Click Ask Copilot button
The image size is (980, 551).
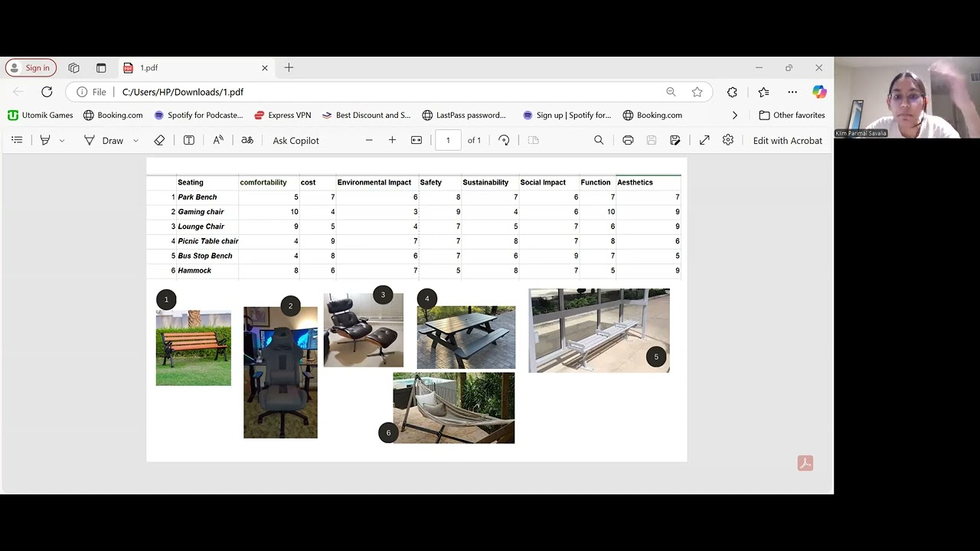[x=296, y=140]
